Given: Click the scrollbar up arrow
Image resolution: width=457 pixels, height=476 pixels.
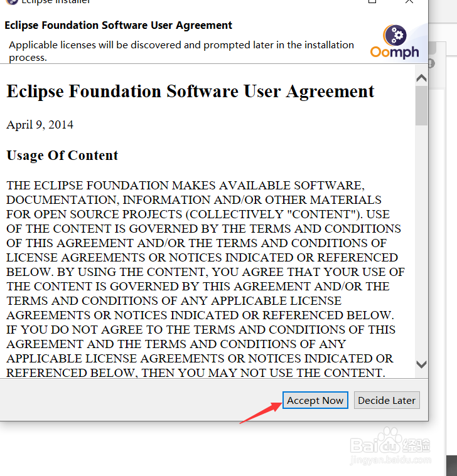Looking at the screenshot, I should [421, 78].
